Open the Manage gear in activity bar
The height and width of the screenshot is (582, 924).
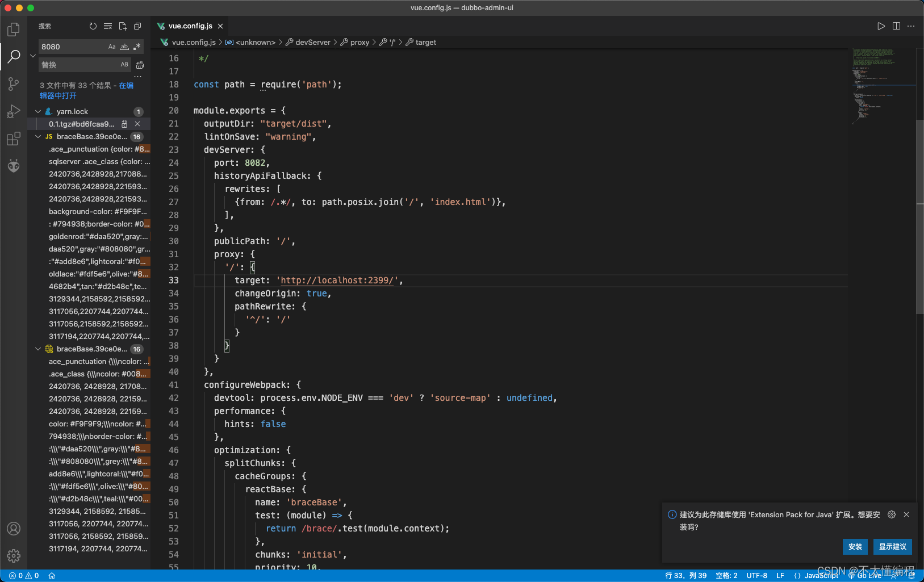[x=14, y=556]
